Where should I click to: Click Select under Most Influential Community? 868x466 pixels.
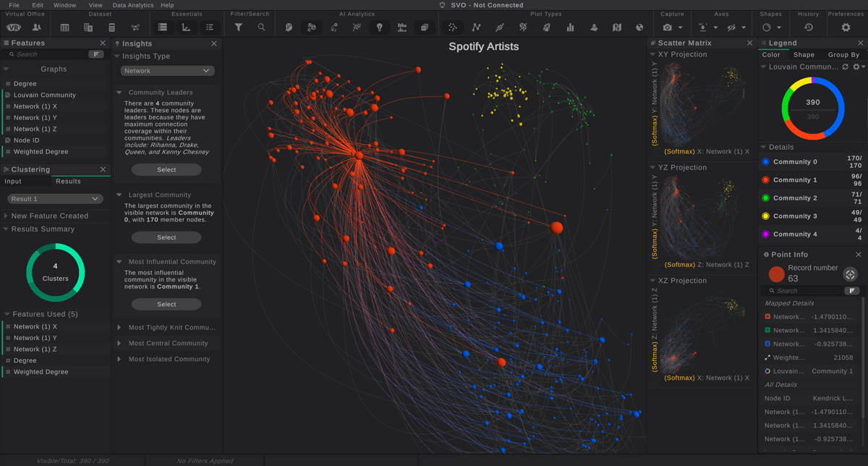[166, 305]
